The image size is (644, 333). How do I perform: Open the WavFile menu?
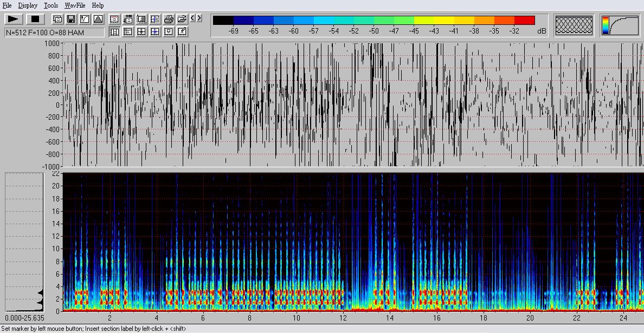(75, 5)
